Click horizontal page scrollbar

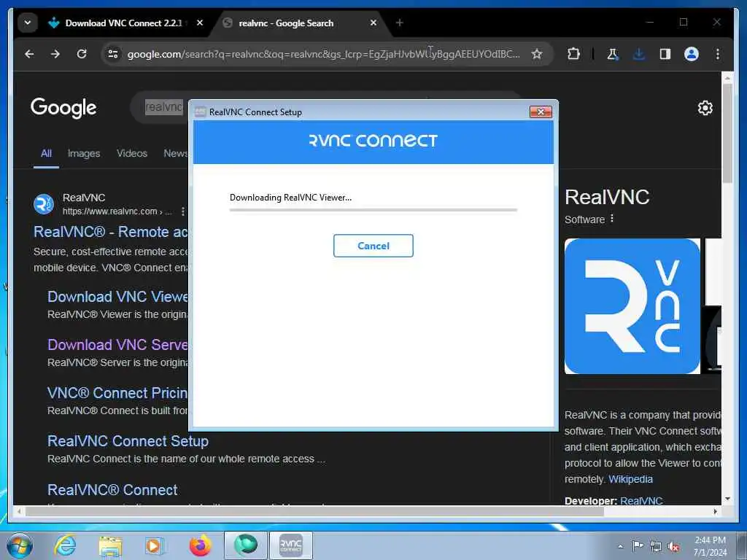coord(314,511)
